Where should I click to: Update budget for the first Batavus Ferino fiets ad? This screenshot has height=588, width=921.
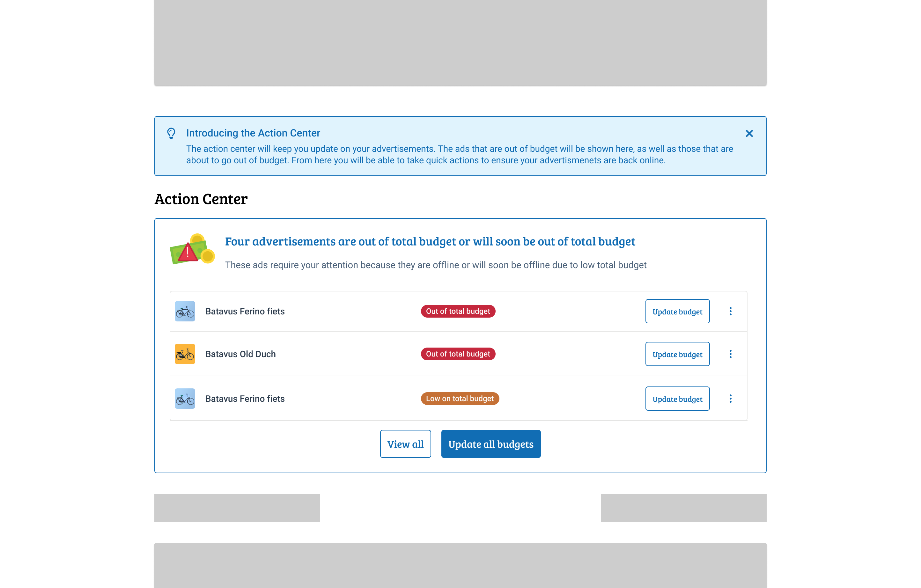click(677, 311)
